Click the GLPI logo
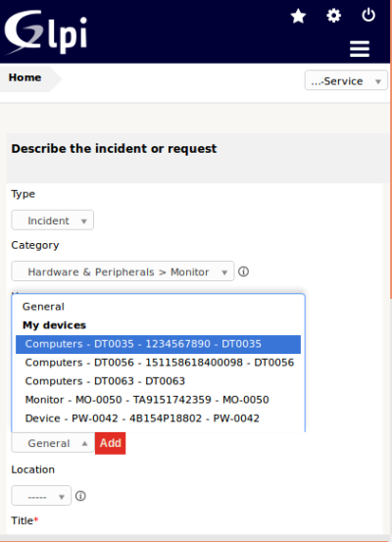This screenshot has height=542, width=392. pyautogui.click(x=46, y=32)
